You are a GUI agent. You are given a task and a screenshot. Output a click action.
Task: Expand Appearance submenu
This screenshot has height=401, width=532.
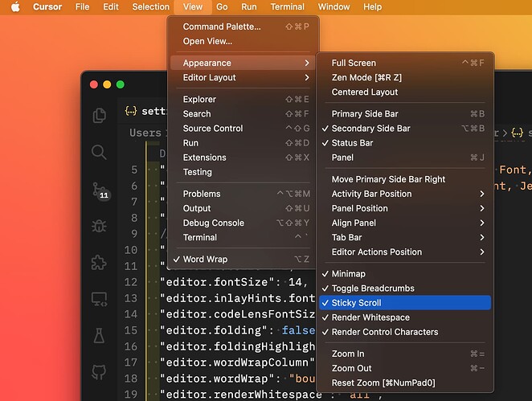pyautogui.click(x=243, y=63)
